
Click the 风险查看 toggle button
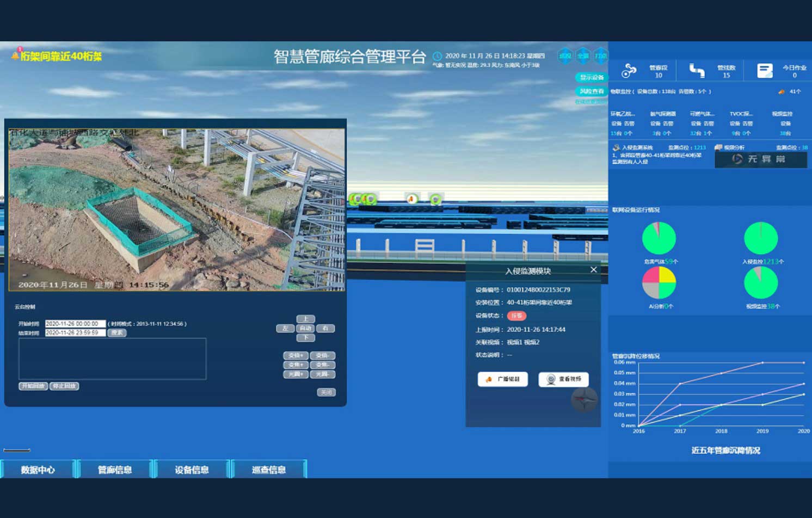pyautogui.click(x=591, y=91)
